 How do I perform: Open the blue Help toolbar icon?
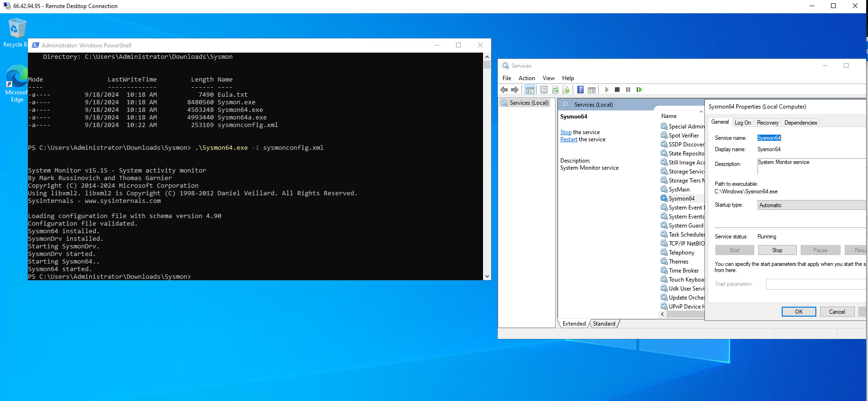tap(580, 90)
